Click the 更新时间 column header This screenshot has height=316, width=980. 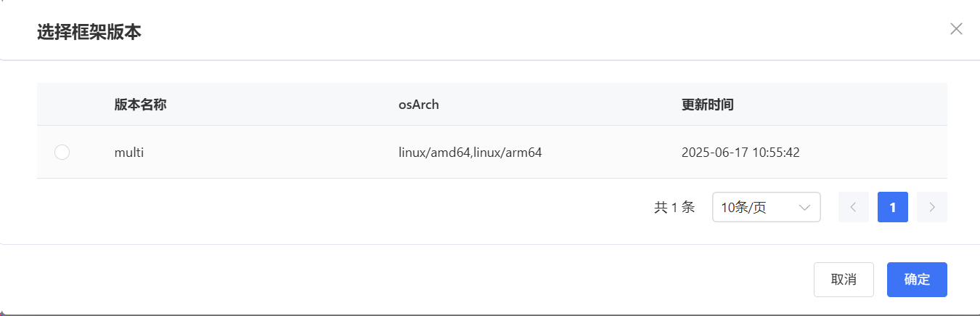(x=708, y=105)
